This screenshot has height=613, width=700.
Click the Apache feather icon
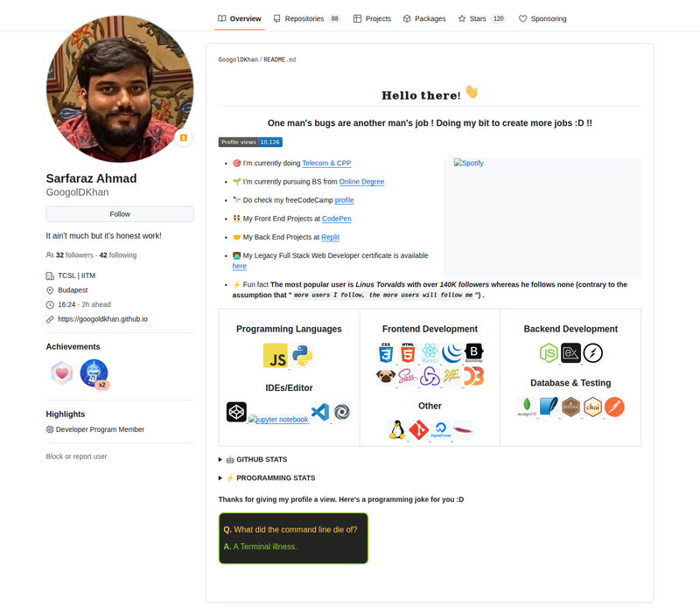pos(463,430)
